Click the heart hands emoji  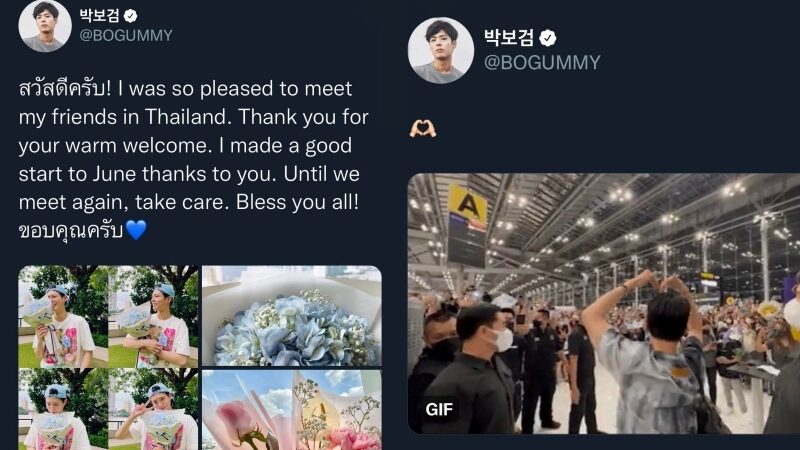[423, 128]
